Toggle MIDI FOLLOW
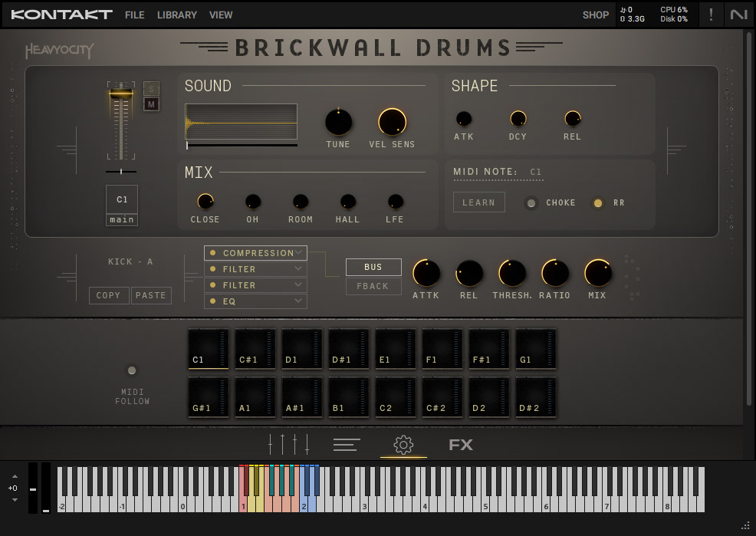756x536 pixels. point(131,370)
